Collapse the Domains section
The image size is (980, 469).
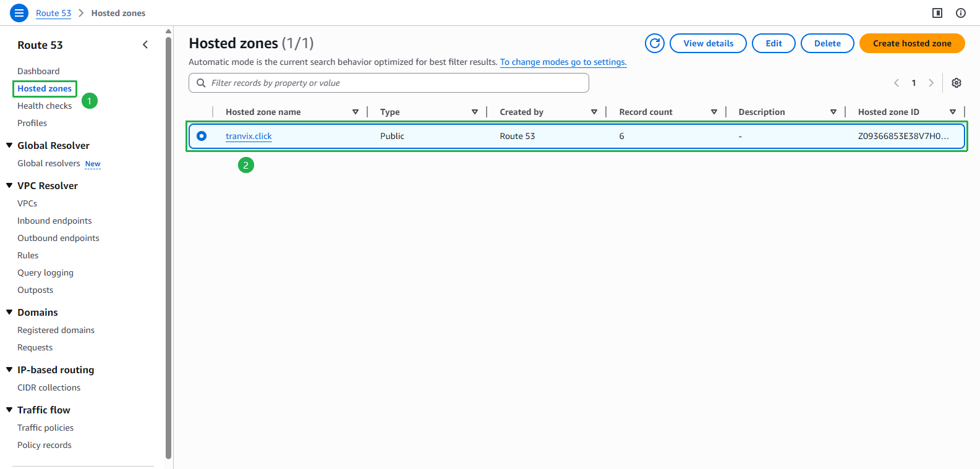click(x=9, y=312)
